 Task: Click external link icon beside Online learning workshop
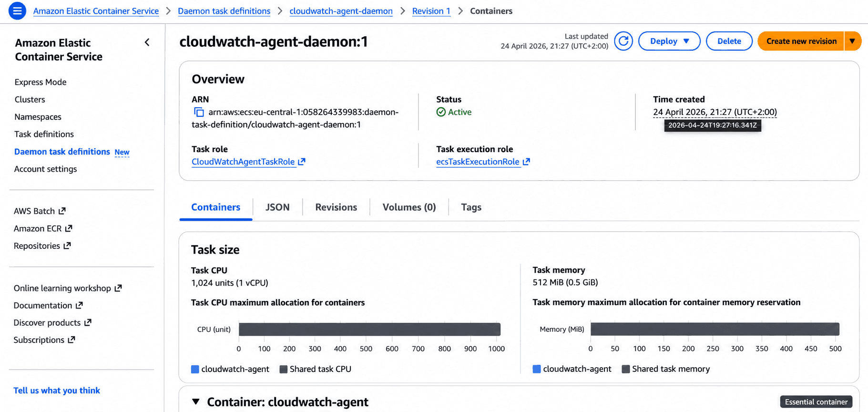click(118, 288)
